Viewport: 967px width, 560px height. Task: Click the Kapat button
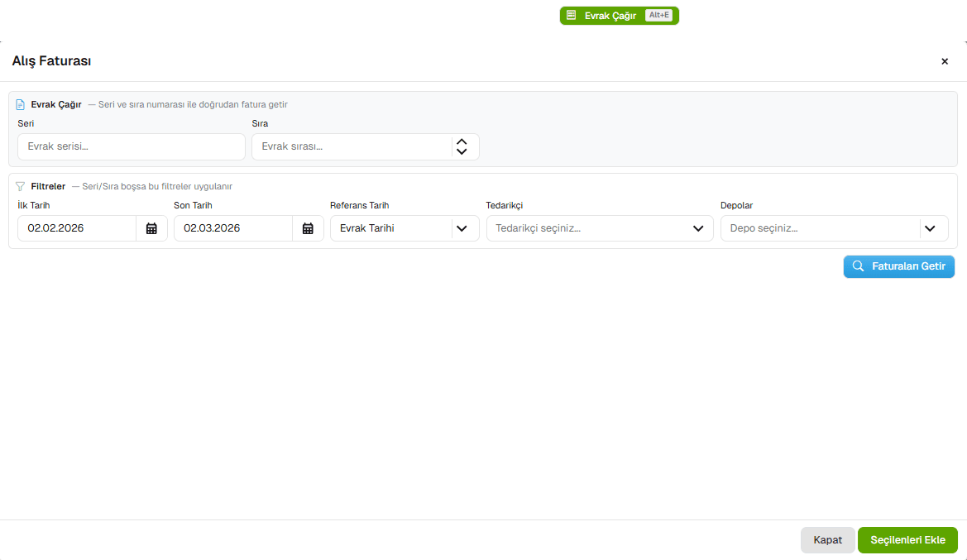coord(828,540)
